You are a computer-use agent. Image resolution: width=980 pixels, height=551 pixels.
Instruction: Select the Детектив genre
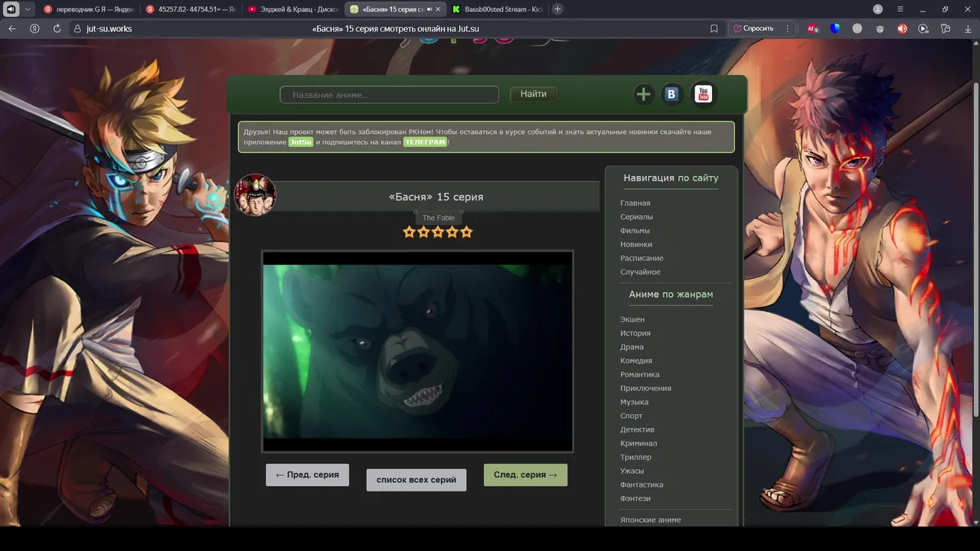coord(637,429)
